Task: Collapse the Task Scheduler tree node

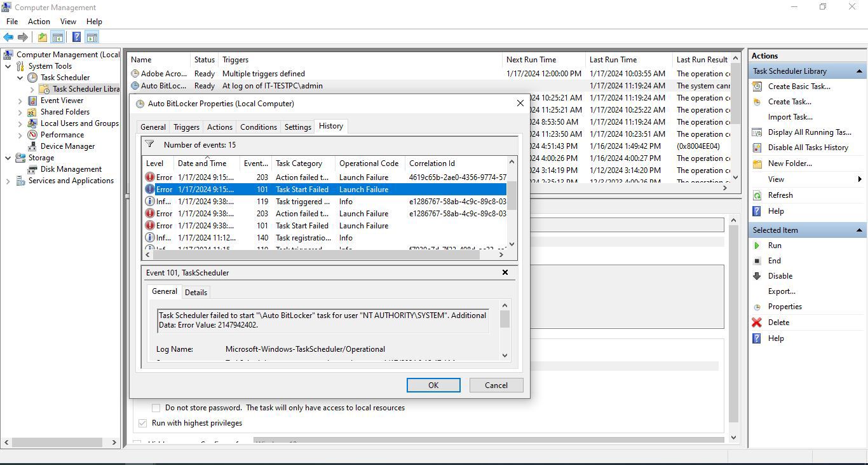Action: (x=20, y=78)
